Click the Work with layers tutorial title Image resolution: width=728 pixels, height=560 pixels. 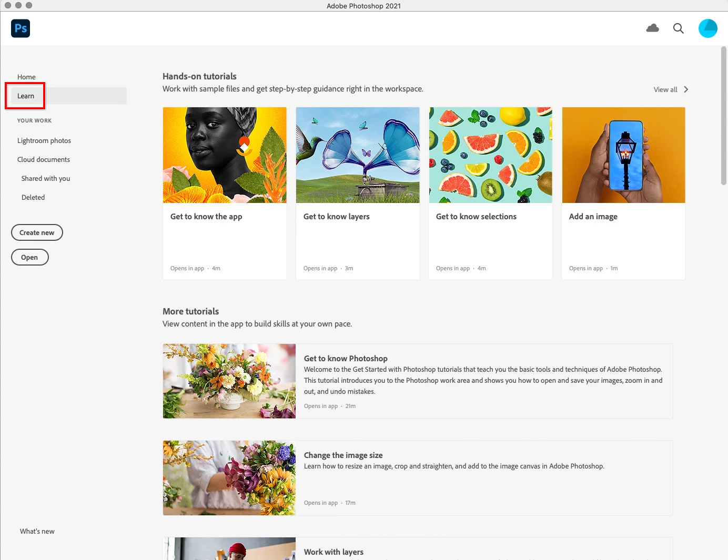pyautogui.click(x=333, y=552)
